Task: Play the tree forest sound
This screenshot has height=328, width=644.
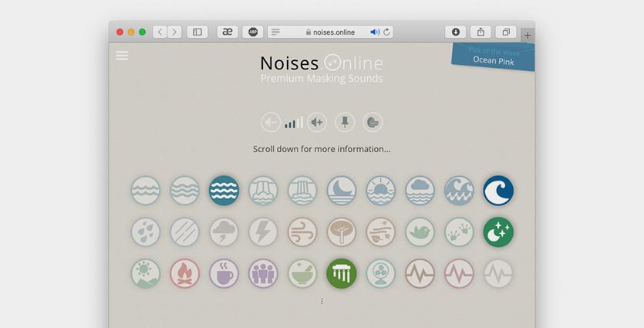Action: (x=342, y=232)
